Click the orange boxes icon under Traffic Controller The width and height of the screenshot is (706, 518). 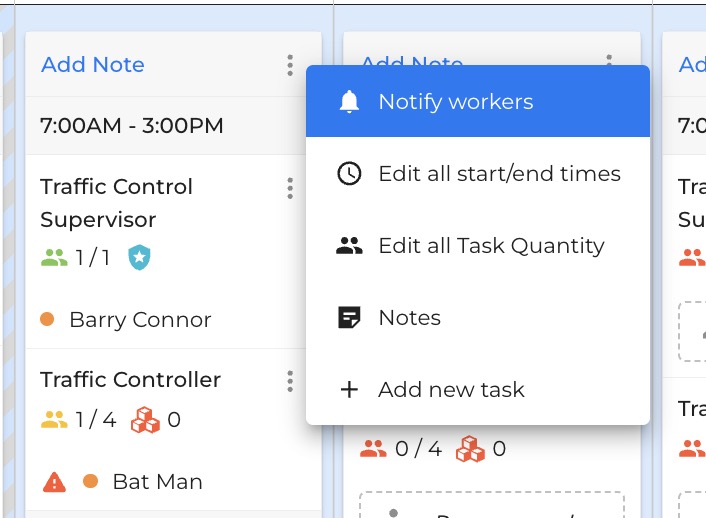point(146,420)
